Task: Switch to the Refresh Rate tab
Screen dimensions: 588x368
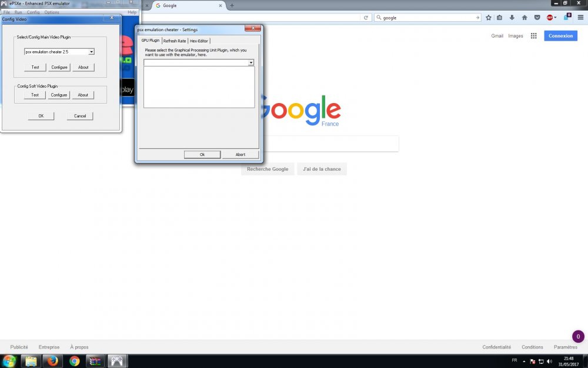Action: click(175, 41)
